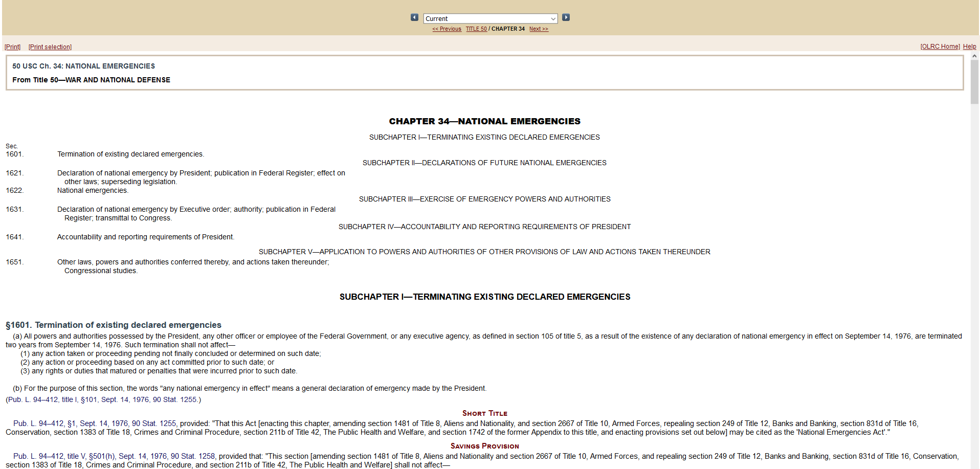This screenshot has width=980, height=469.
Task: Open the Help link
Action: click(x=969, y=47)
